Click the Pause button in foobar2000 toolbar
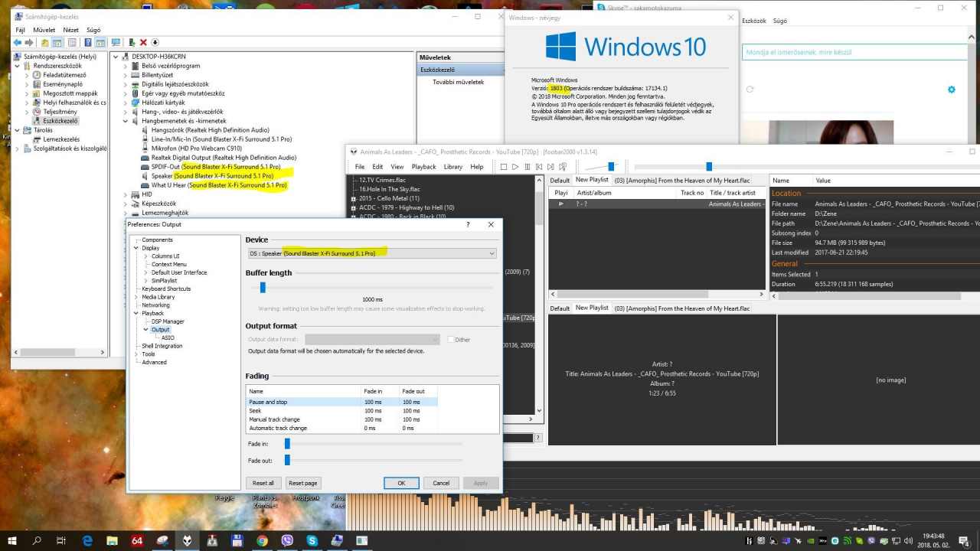This screenshot has height=551, width=980. tap(528, 166)
